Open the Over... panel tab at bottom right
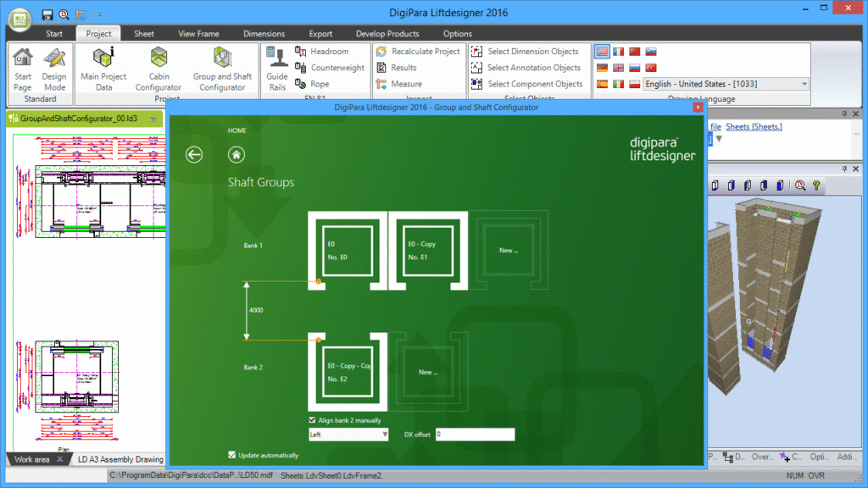This screenshot has width=868, height=488. [762, 457]
